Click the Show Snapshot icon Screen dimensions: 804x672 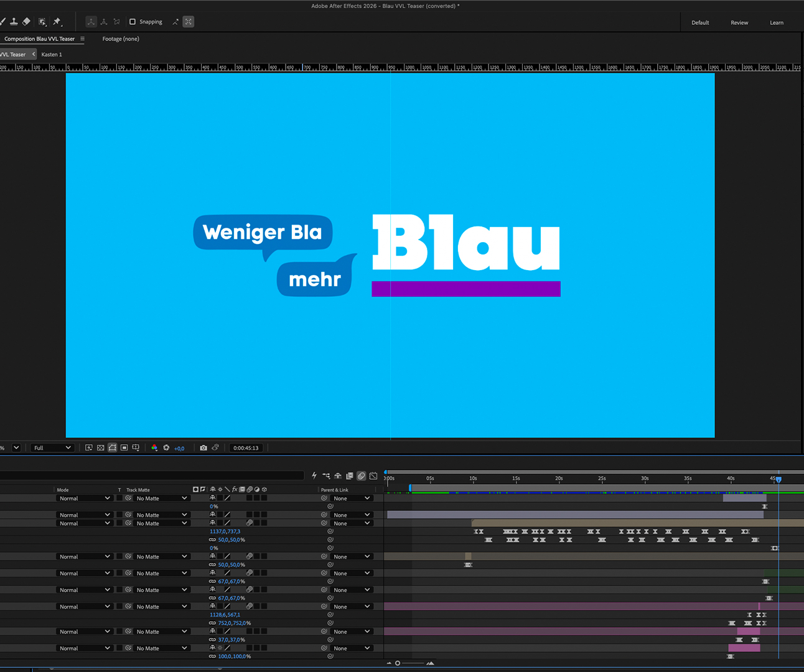click(215, 447)
